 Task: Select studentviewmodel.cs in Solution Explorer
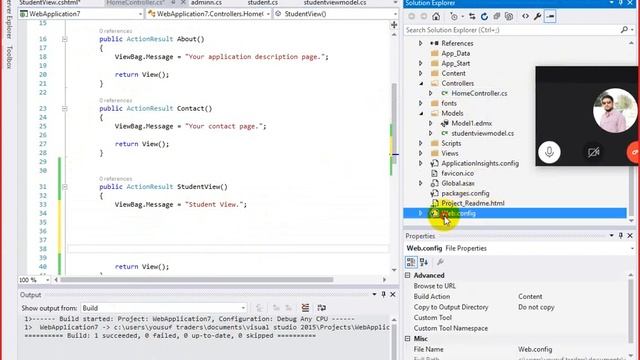pos(482,133)
